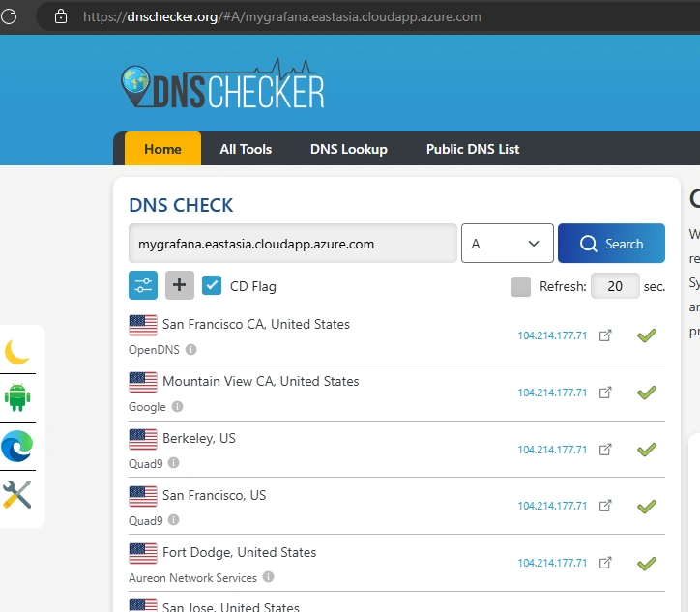Click the refresh seconds field showing 20
The width and height of the screenshot is (700, 612).
pos(615,285)
